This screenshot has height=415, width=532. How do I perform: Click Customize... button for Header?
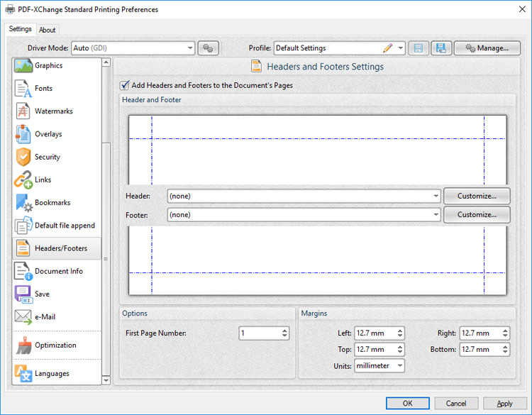[477, 196]
